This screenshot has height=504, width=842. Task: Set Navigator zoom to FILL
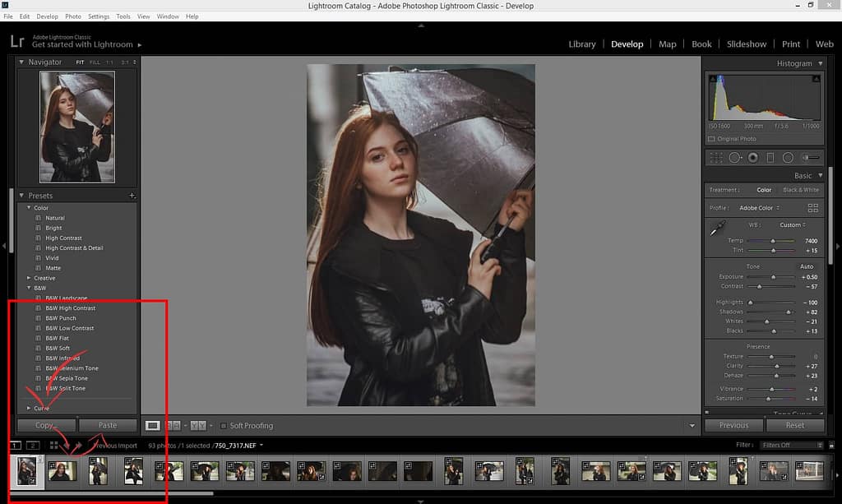tap(95, 62)
